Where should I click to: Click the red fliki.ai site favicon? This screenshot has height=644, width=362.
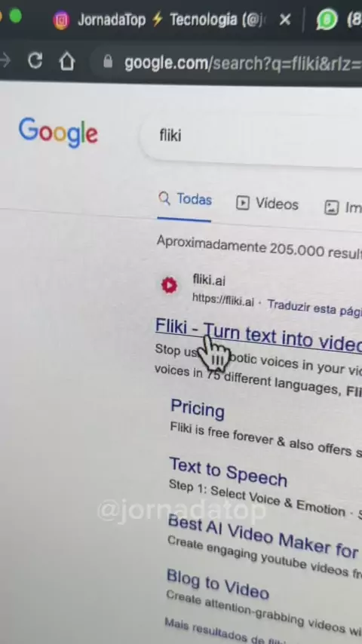click(x=169, y=286)
